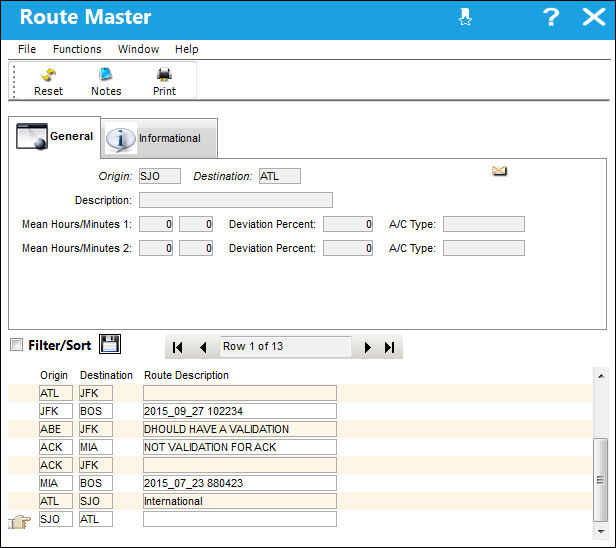Click the route list scrollbar thumb
616x548 pixels.
click(600, 480)
